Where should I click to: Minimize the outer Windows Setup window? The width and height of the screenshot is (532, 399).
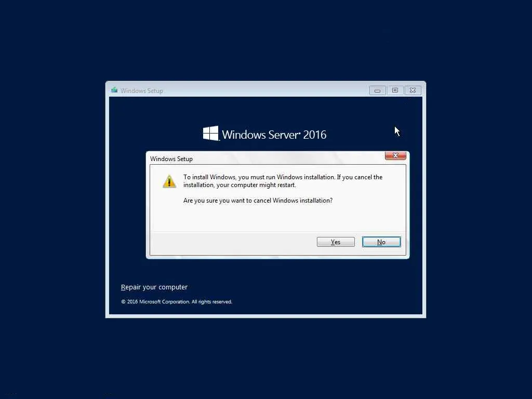(x=377, y=90)
